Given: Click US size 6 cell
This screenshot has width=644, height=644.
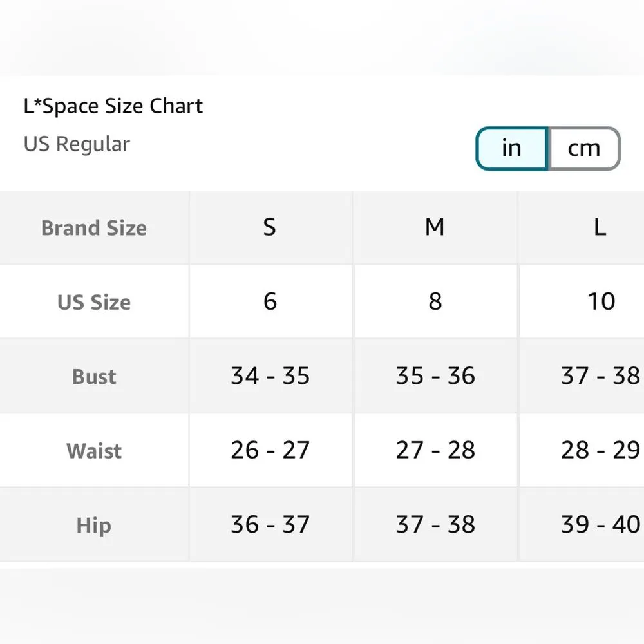Looking at the screenshot, I should point(270,301).
